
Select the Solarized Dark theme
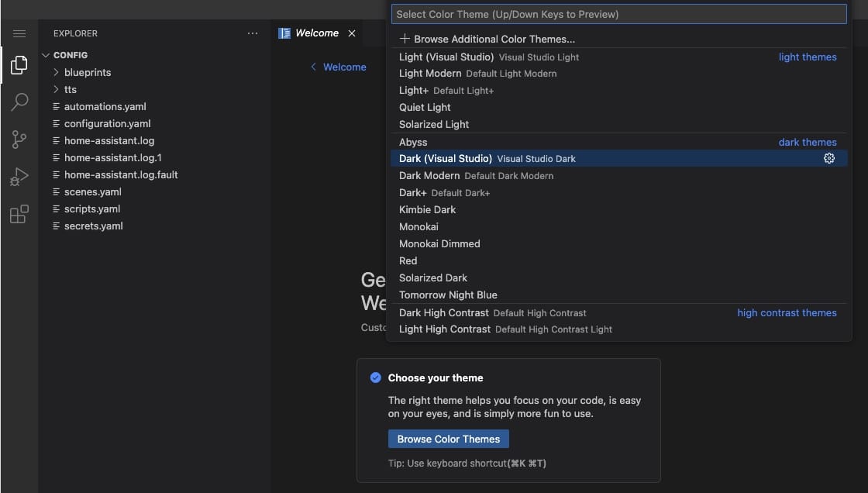(x=619, y=278)
